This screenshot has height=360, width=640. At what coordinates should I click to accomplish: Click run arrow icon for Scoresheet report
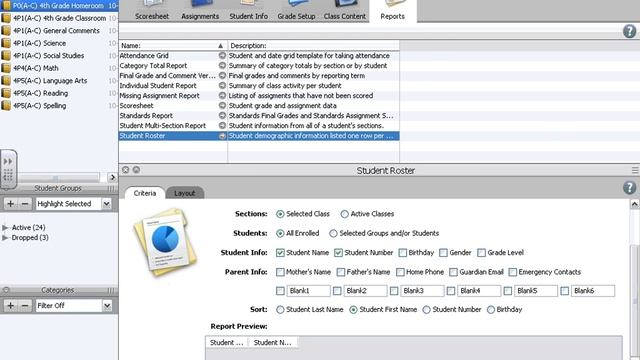222,105
